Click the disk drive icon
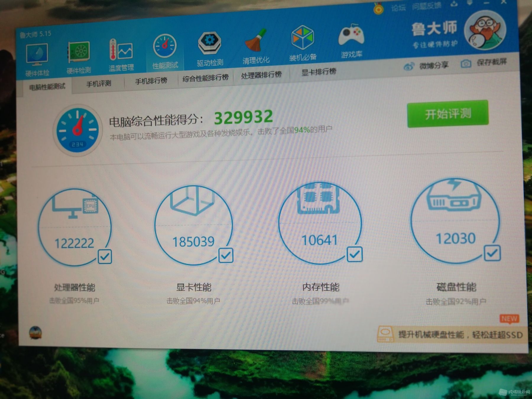 click(x=454, y=195)
